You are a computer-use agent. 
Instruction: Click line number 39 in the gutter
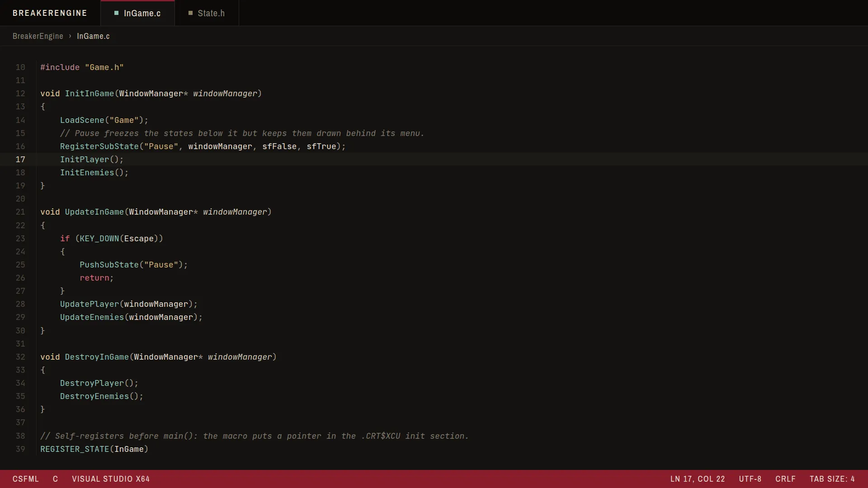(x=20, y=449)
